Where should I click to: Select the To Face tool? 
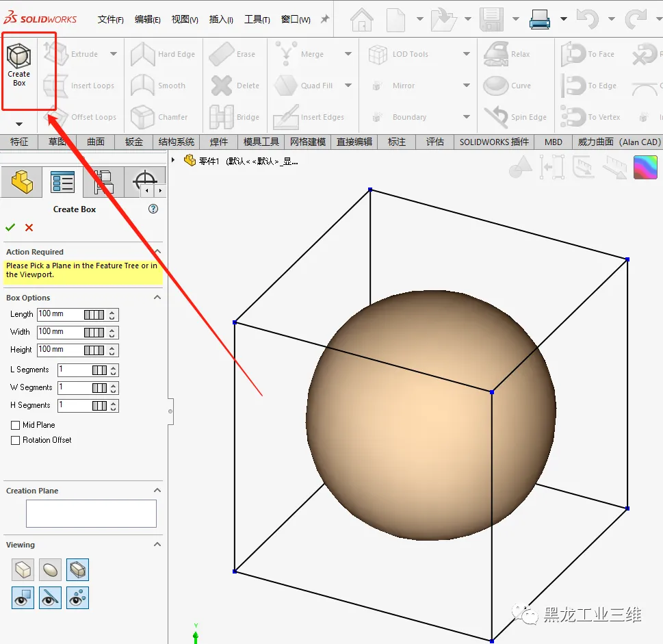coord(588,54)
